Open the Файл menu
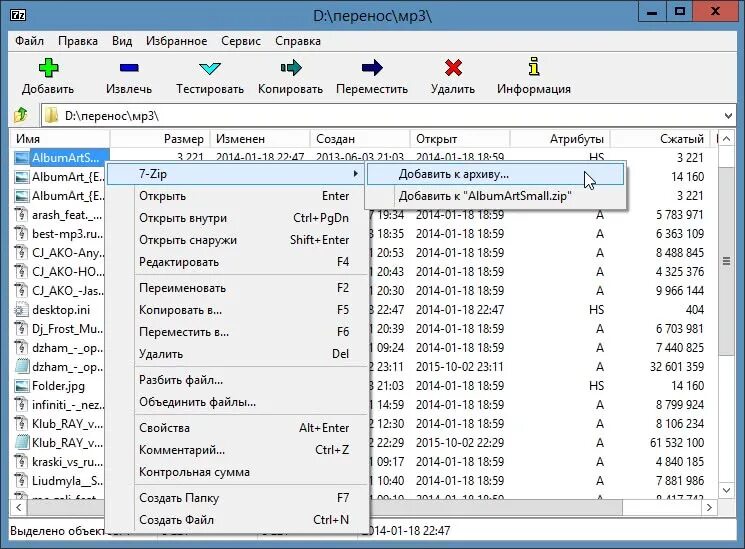 [x=29, y=41]
